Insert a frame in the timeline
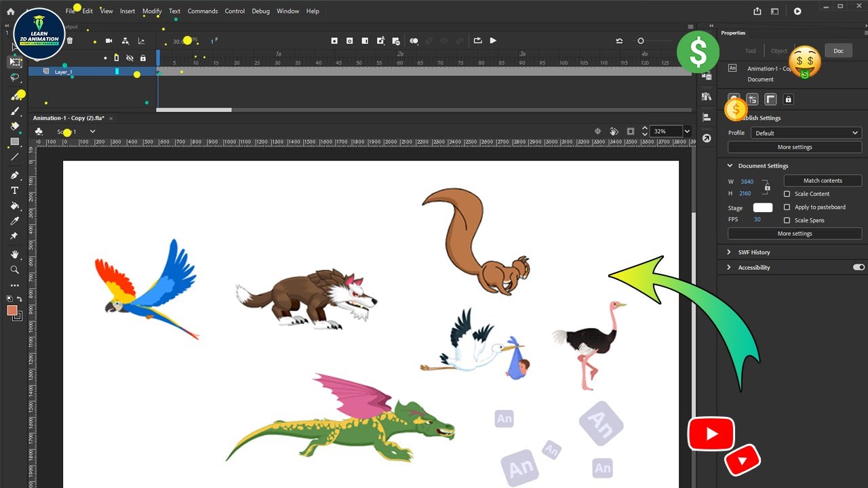 point(365,41)
